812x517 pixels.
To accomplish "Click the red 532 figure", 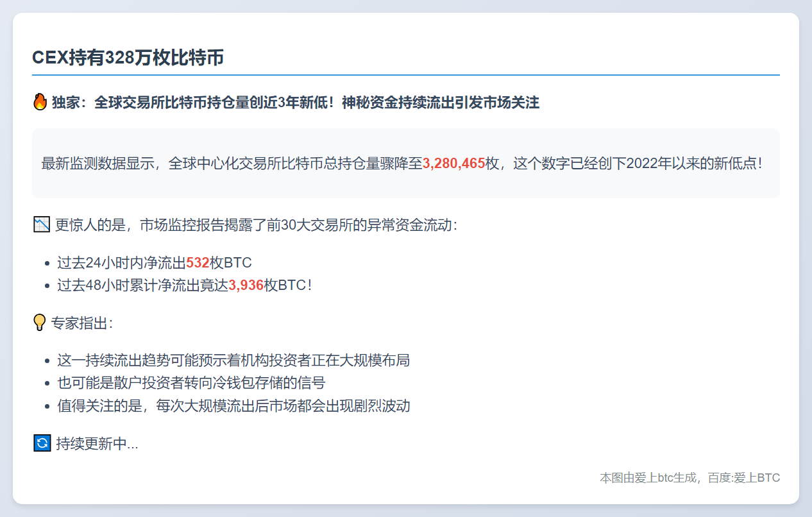I will [x=198, y=263].
